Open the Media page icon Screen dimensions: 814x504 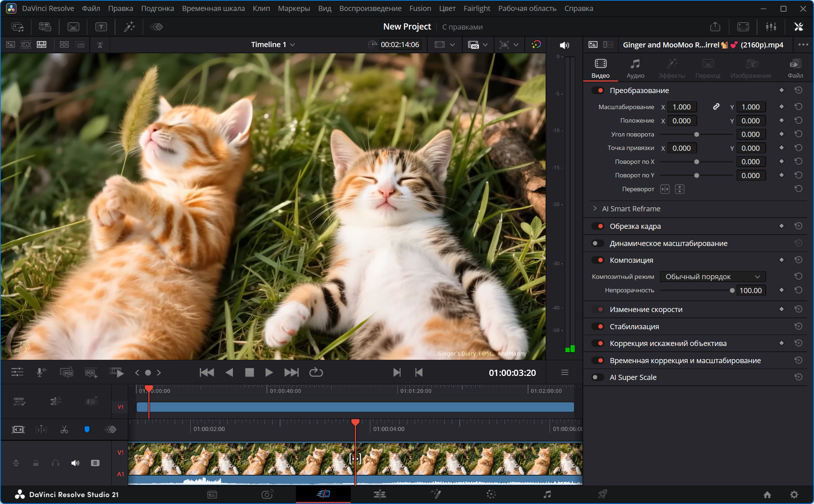click(x=212, y=495)
